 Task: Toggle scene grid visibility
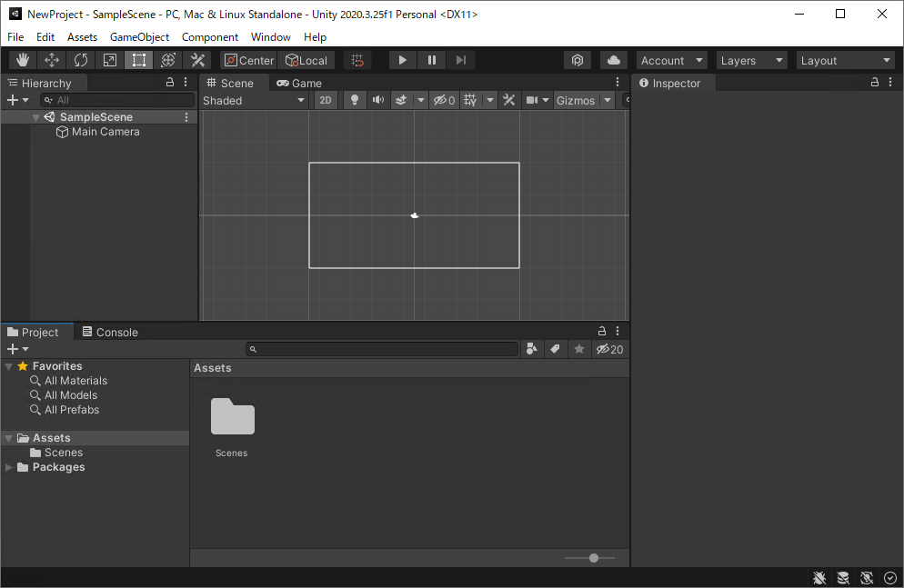tap(470, 100)
